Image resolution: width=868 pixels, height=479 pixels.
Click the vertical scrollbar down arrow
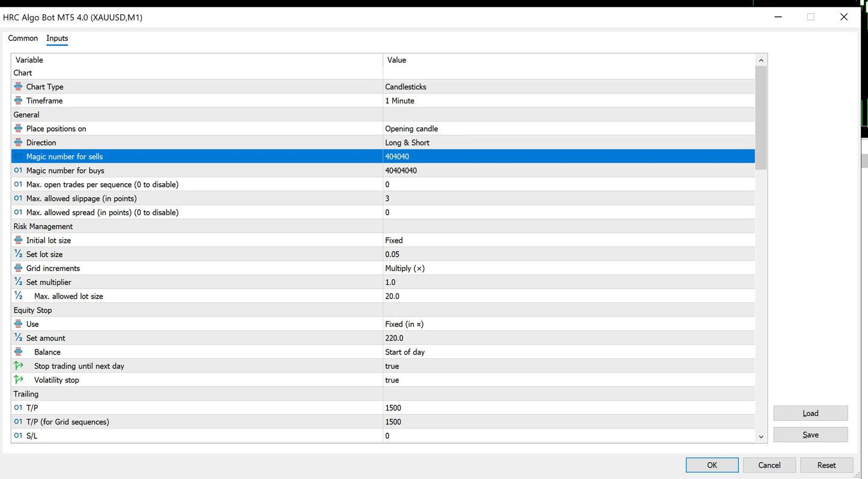coord(761,437)
